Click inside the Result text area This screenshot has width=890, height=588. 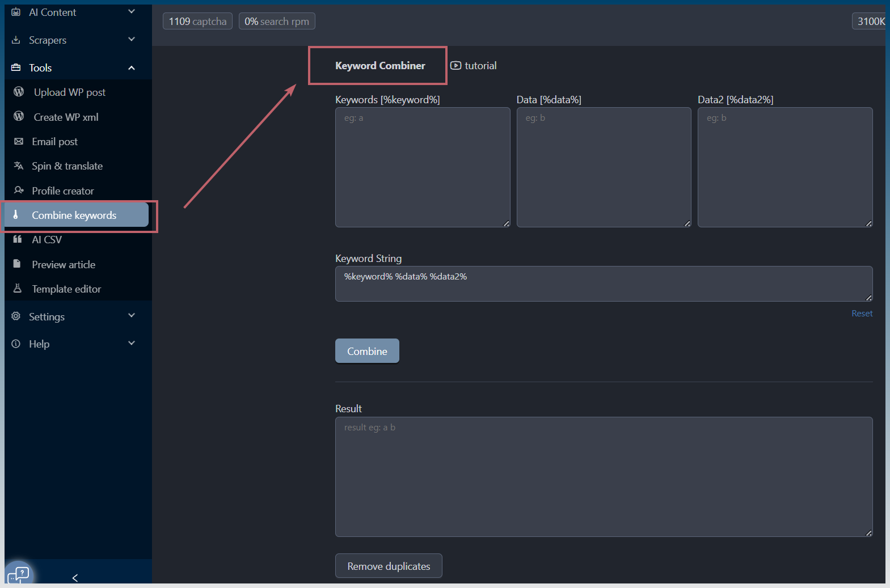(x=604, y=477)
